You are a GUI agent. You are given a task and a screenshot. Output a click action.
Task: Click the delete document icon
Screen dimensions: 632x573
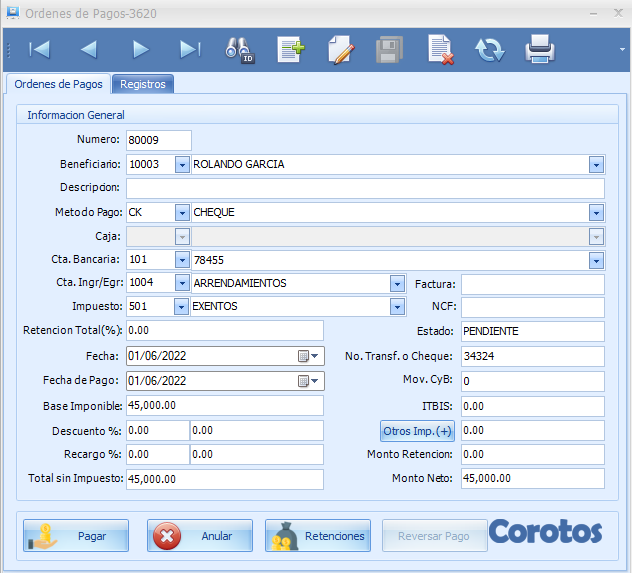coord(441,49)
